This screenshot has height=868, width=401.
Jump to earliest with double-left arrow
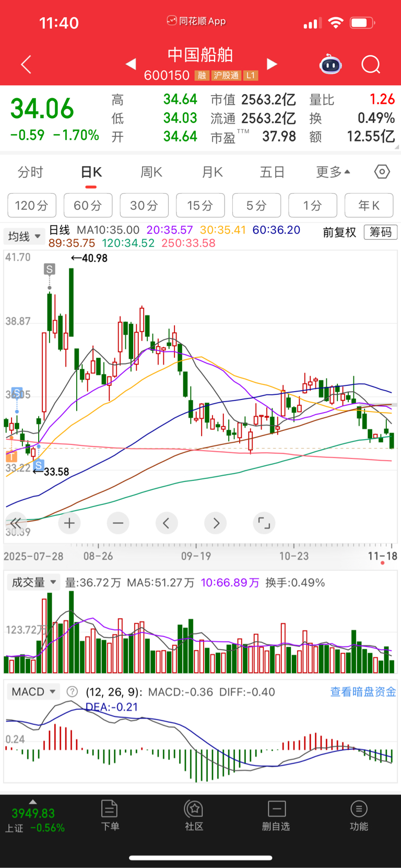click(16, 523)
